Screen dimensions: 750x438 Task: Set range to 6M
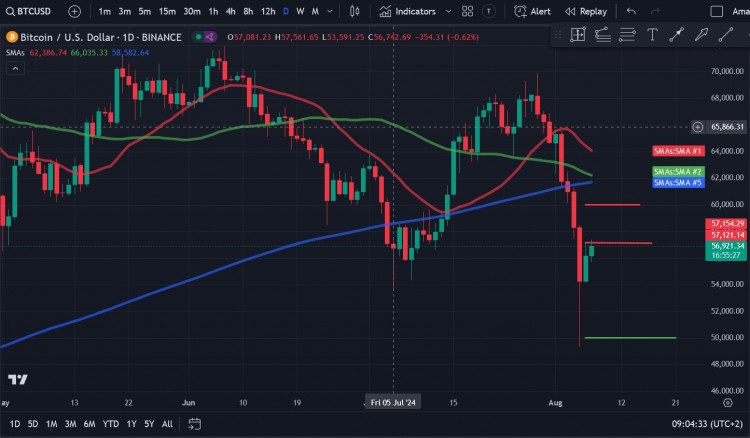89,424
